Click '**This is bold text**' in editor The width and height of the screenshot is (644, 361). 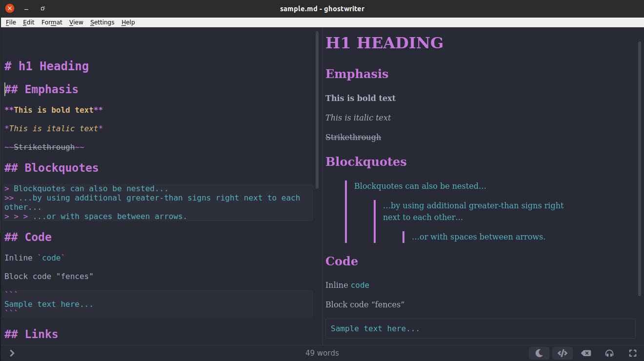tap(54, 110)
